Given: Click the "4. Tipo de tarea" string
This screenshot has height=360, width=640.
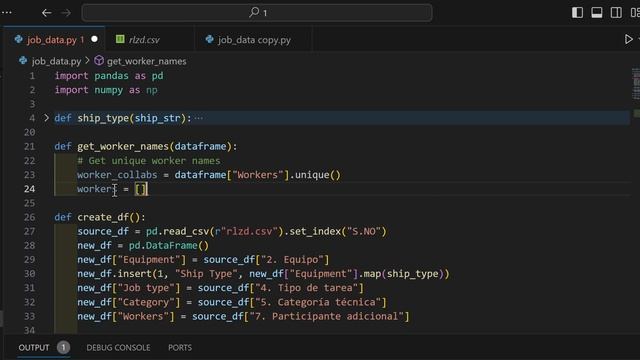Looking at the screenshot, I should tap(307, 288).
